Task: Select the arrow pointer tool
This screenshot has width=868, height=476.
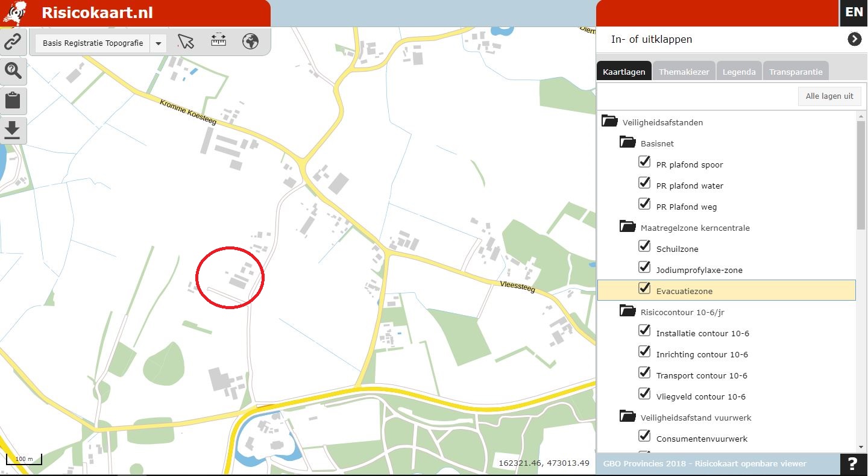Action: pyautogui.click(x=186, y=42)
